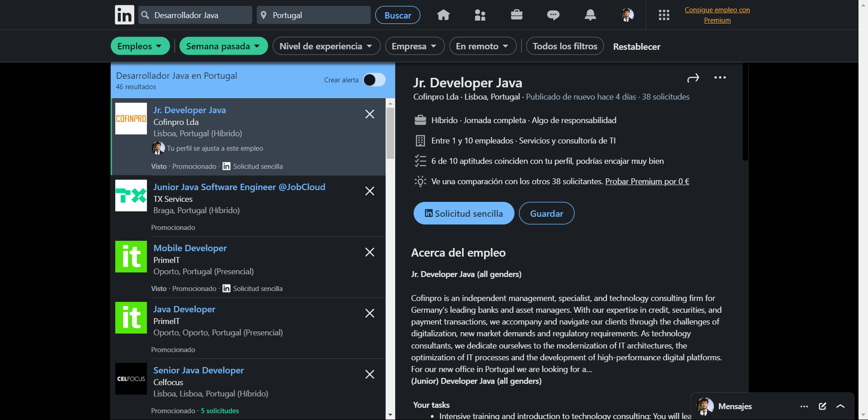Image resolution: width=868 pixels, height=420 pixels.
Task: Save the job with Guardar button
Action: coord(547,213)
